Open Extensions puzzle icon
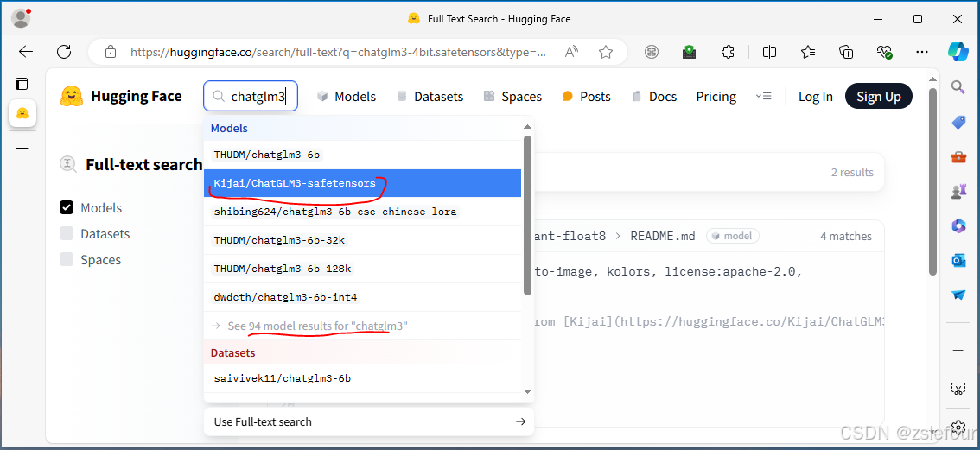 click(728, 52)
